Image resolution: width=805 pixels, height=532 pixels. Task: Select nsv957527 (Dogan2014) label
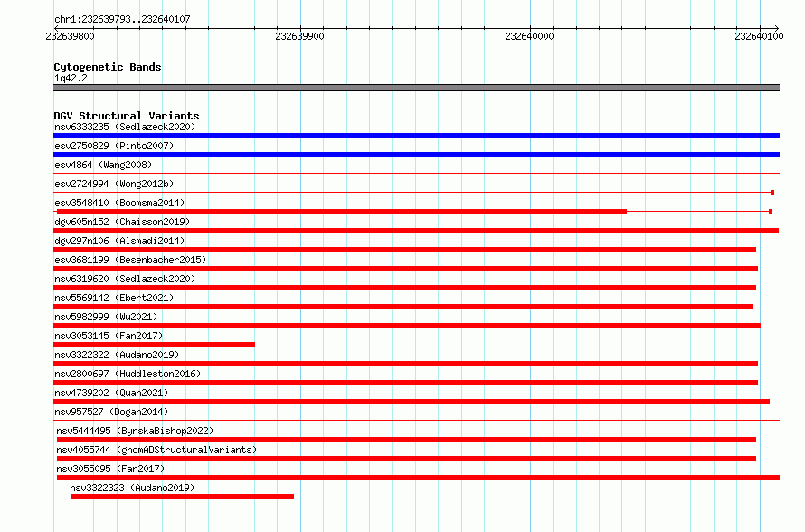pyautogui.click(x=111, y=412)
